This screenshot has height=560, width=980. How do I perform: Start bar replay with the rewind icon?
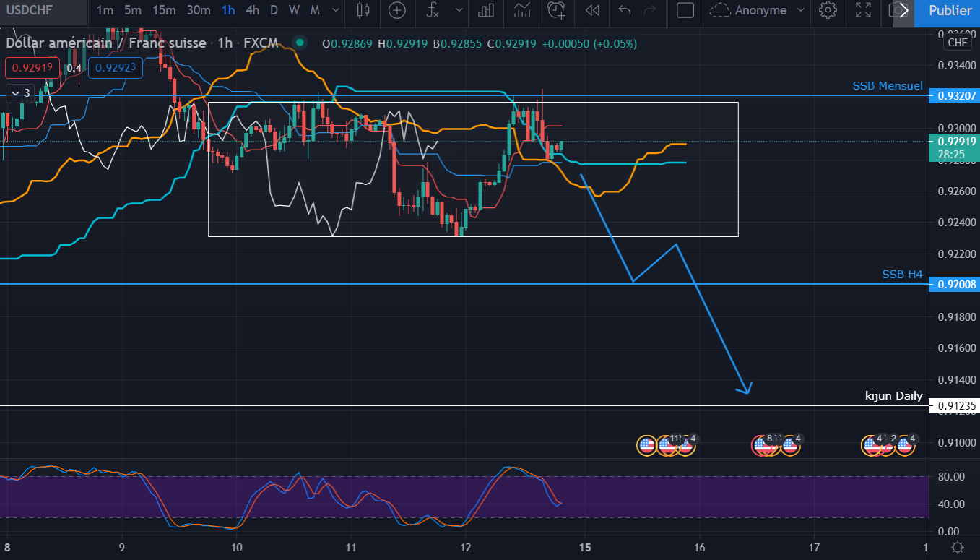pos(592,11)
